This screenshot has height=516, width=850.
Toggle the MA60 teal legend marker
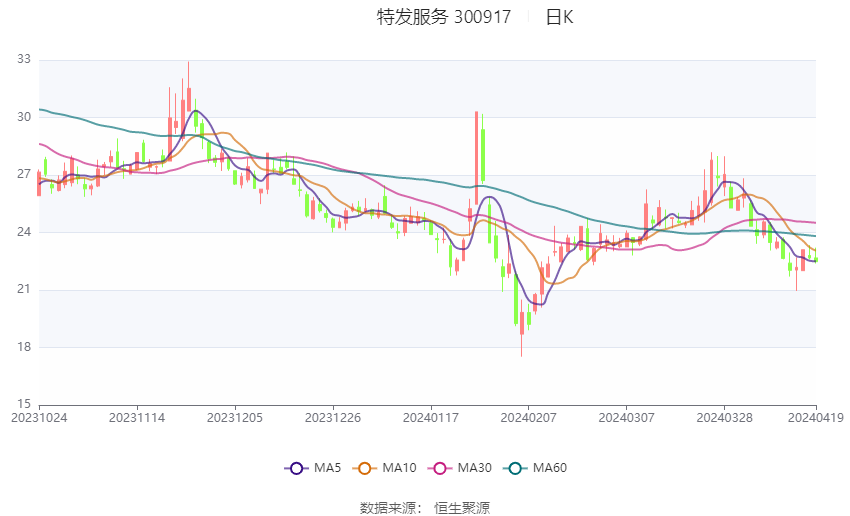[x=516, y=468]
